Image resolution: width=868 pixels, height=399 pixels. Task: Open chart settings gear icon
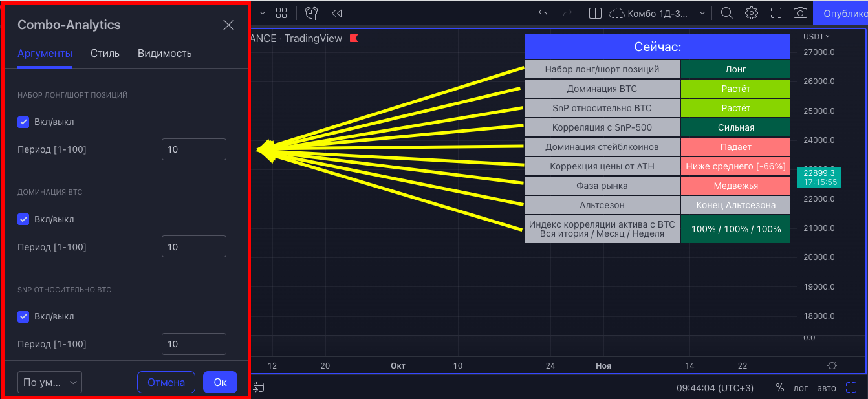[x=751, y=13]
